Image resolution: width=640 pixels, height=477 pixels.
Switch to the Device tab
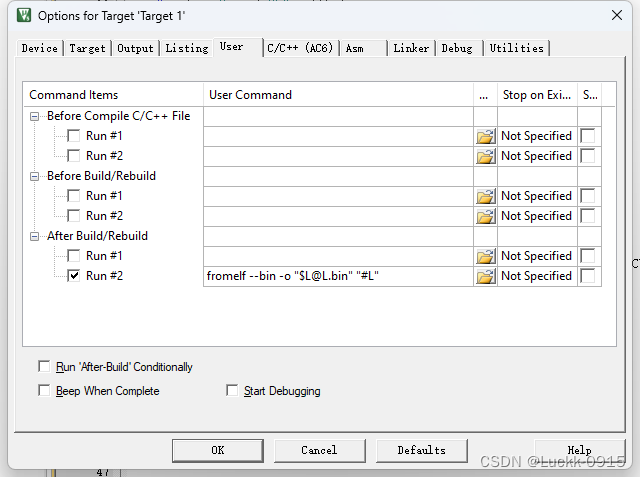tap(40, 49)
